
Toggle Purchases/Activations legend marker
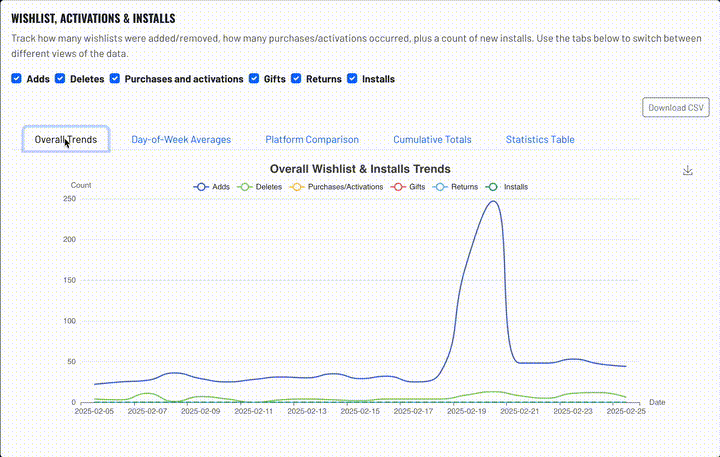pyautogui.click(x=298, y=187)
